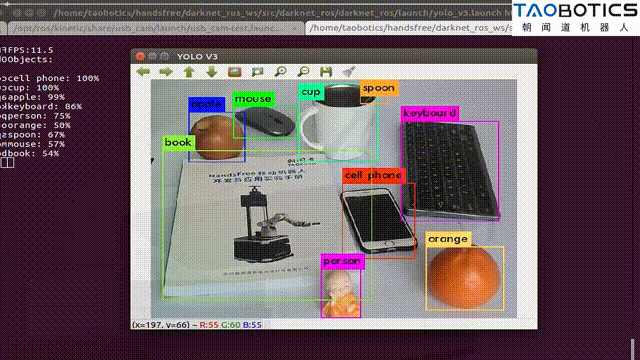Viewport: 640px width, 360px height.
Task: Click the lime 'book' detection label
Action: coord(178,142)
